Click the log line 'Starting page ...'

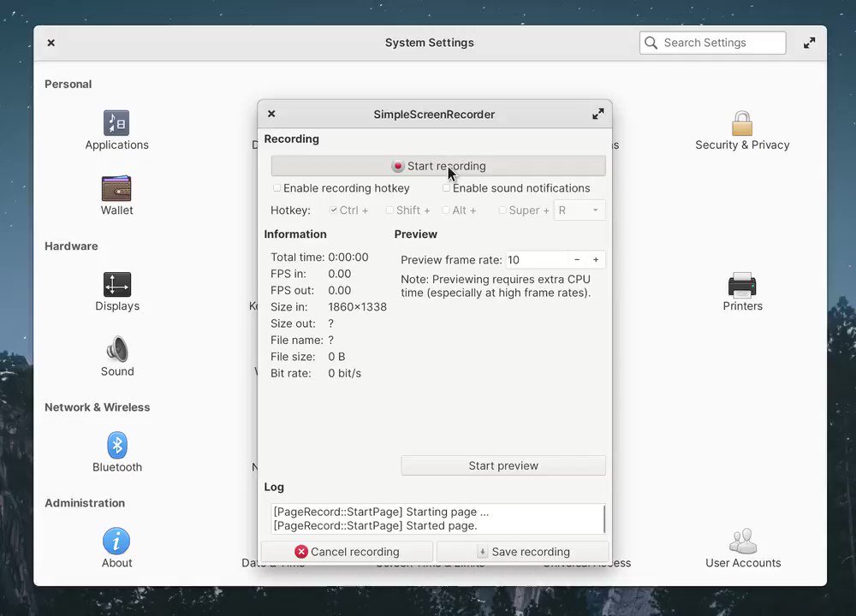coord(381,512)
